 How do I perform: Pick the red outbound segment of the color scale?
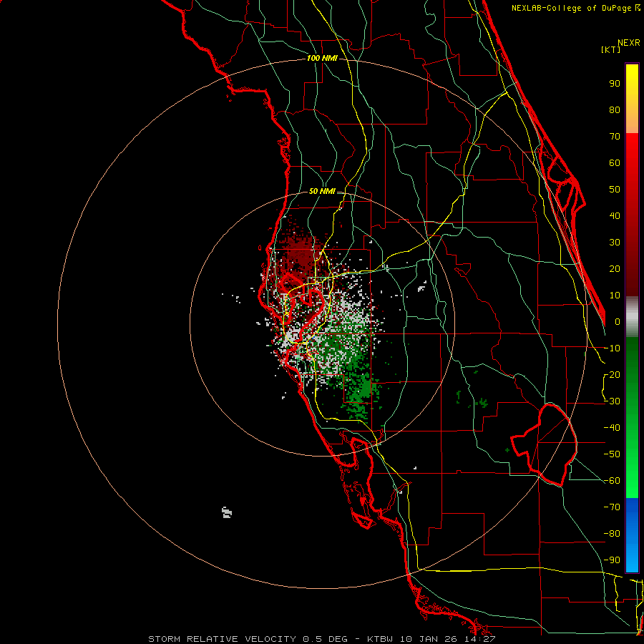[x=632, y=215]
